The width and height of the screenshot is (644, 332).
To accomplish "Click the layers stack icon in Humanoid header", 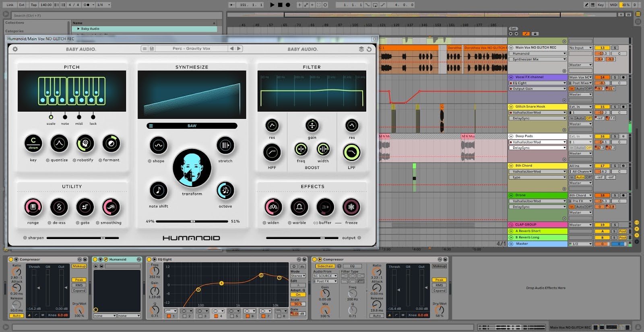I will coord(361,49).
